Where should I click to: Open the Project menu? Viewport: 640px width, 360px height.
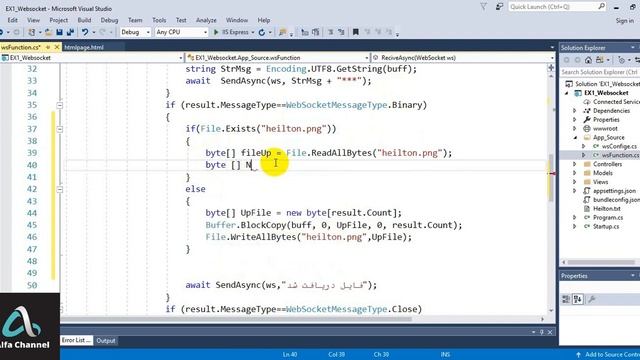coord(58,20)
